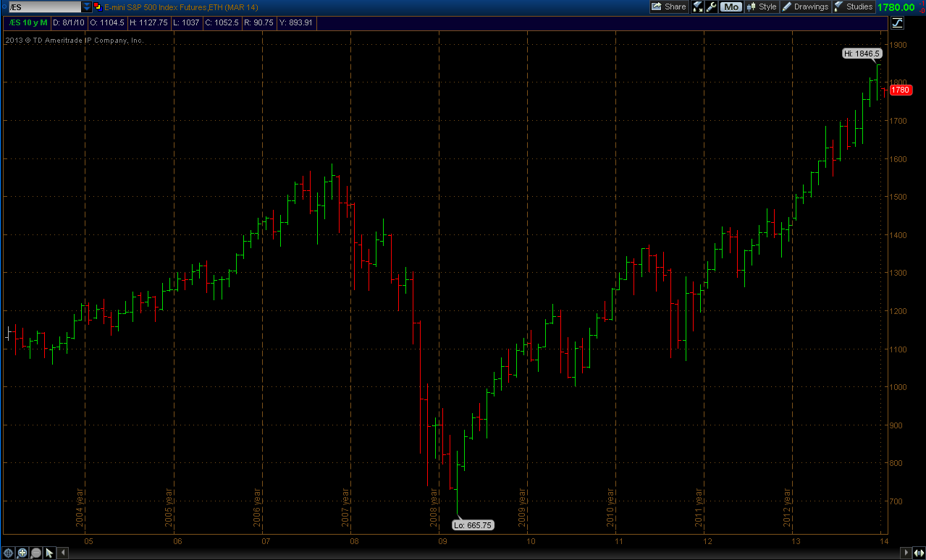Click the bottom horizontal scrollbar track
Image resolution: width=926 pixels, height=560 pixels.
click(x=484, y=553)
